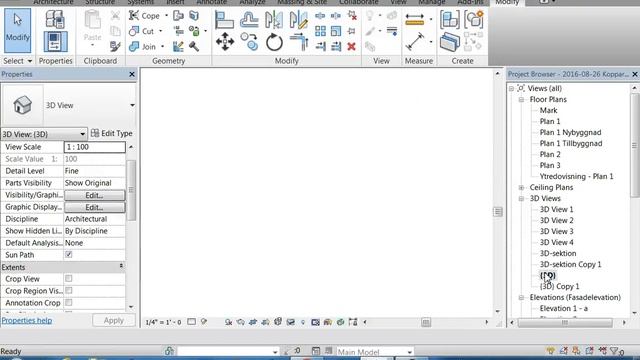Switch to the Annotate ribbon tab
This screenshot has width=640, height=360.
pyautogui.click(x=211, y=2)
